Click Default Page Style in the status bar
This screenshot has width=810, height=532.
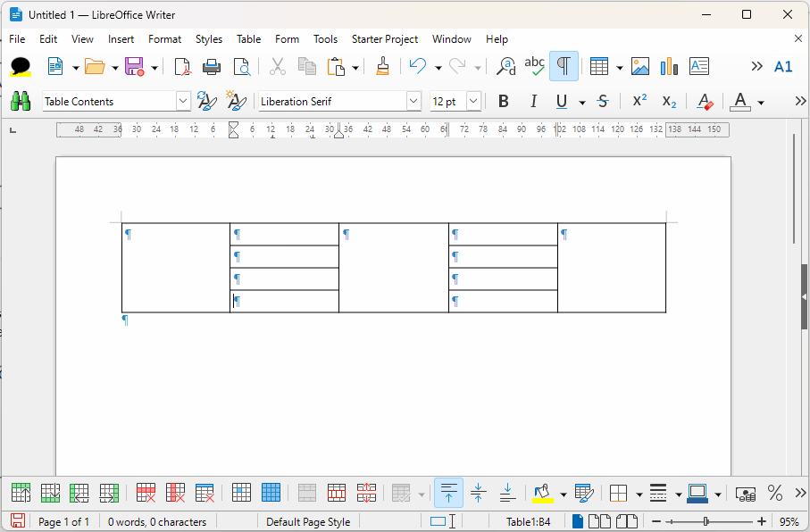click(308, 522)
